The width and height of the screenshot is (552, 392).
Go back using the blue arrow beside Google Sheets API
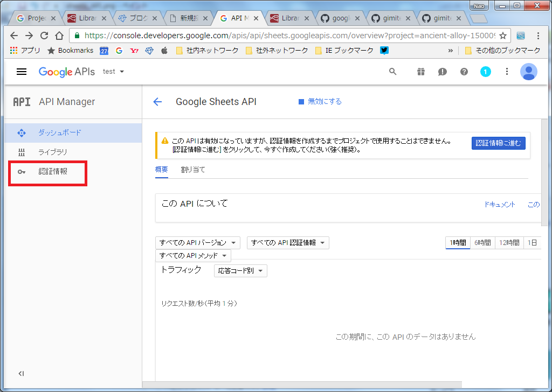pos(157,102)
